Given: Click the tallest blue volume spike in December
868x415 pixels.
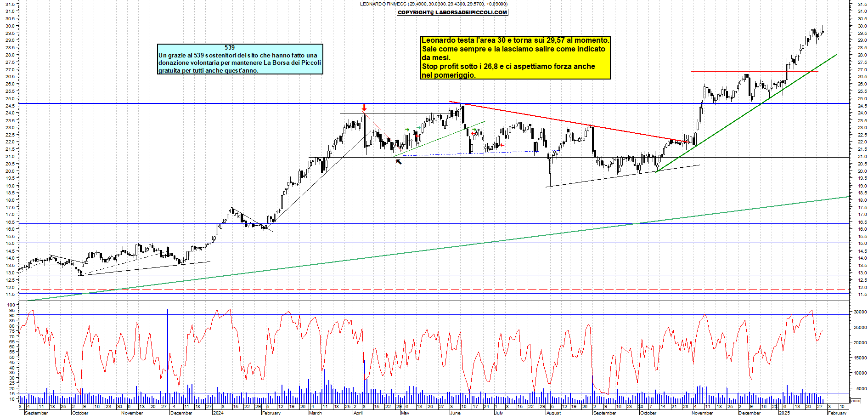Looking at the screenshot, I should 168,356.
